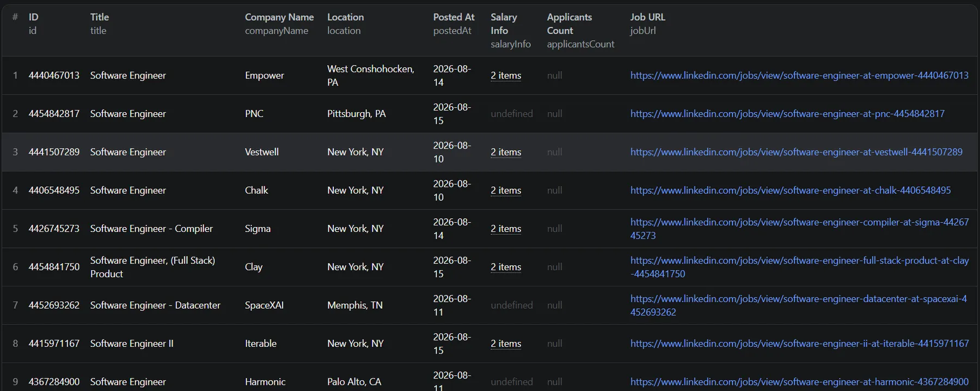Click the ID column header
980x391 pixels.
click(33, 17)
